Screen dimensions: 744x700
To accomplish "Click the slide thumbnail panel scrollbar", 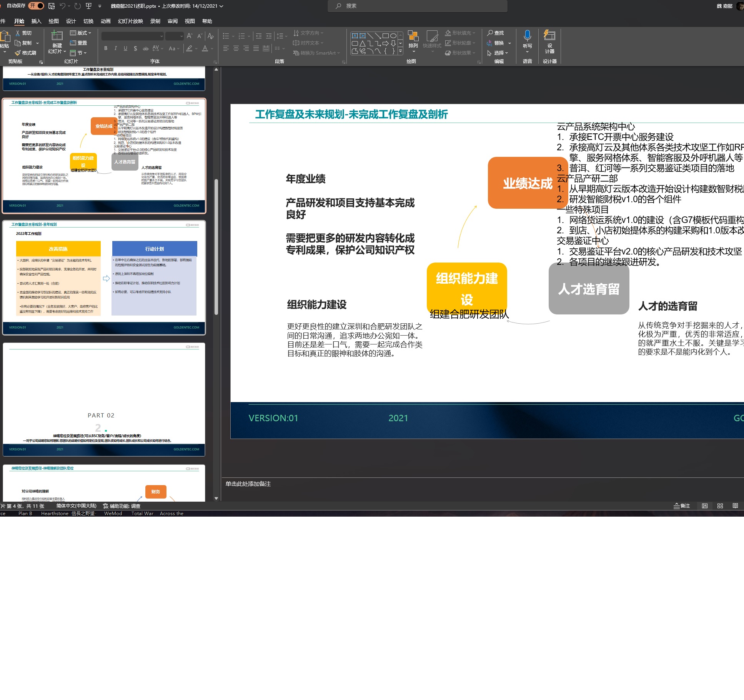I will point(216,248).
